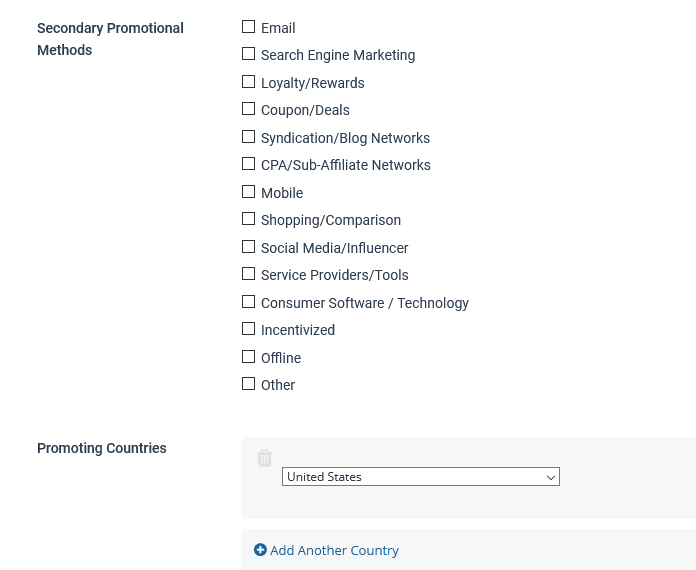Click the trash icon beside United States

coord(265,458)
